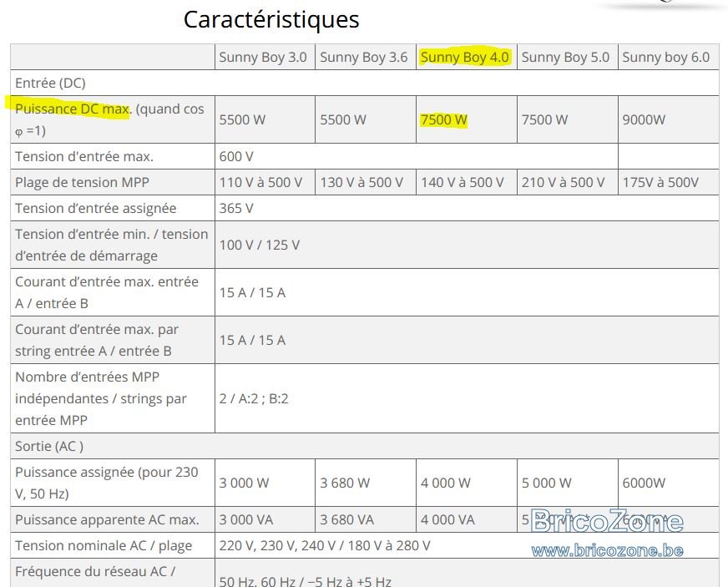Select the highlighted Sunny Boy 4.0 header

[465, 57]
